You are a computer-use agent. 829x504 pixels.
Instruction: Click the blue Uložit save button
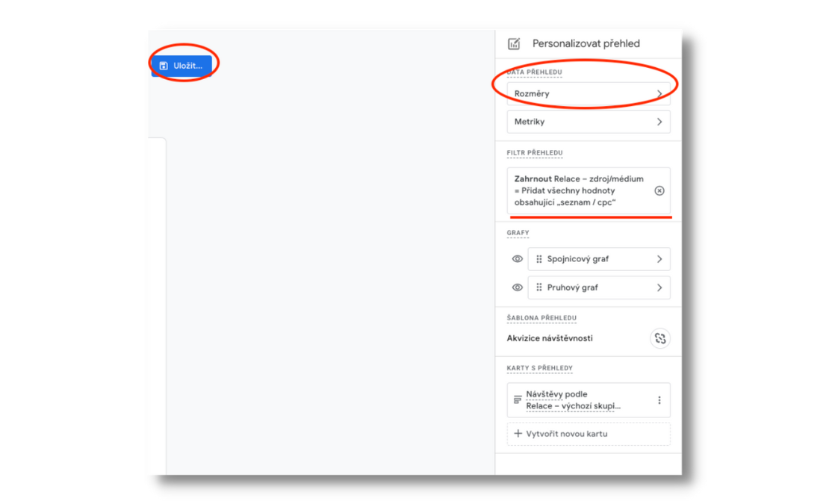coord(182,66)
